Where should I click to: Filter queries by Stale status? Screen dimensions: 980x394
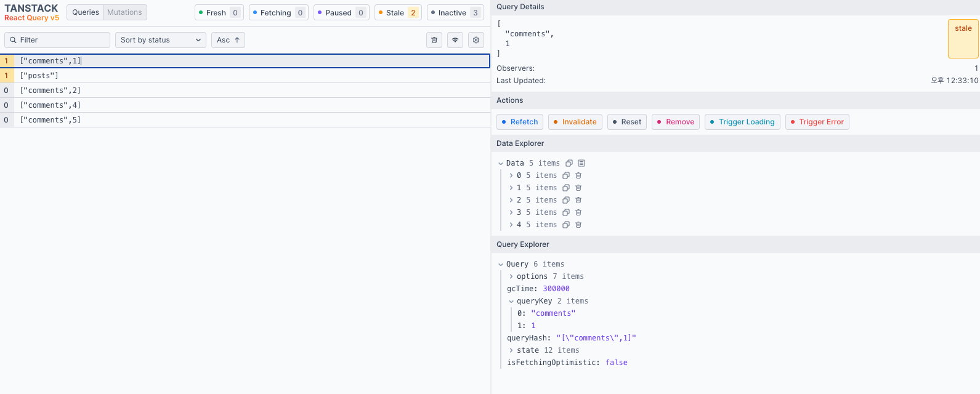pos(398,12)
